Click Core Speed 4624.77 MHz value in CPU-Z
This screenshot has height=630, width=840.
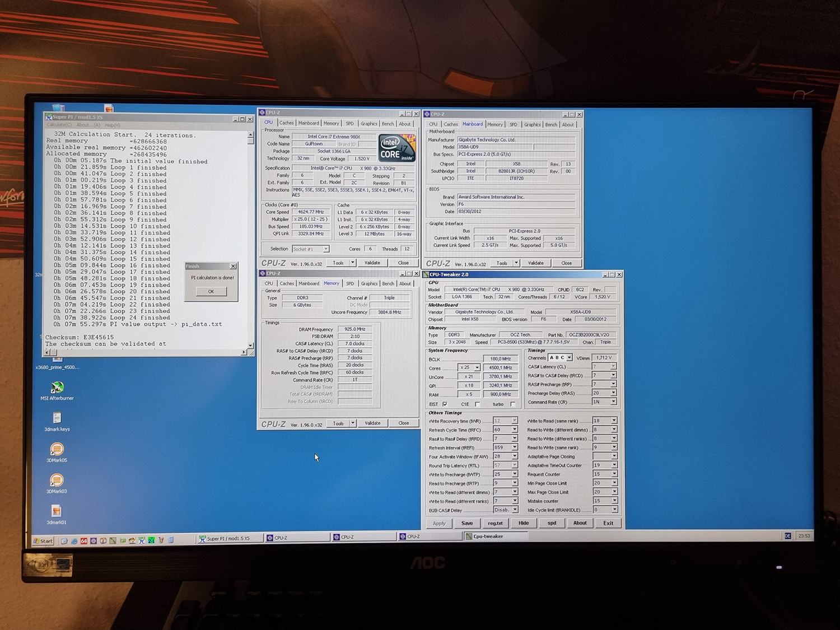point(311,212)
